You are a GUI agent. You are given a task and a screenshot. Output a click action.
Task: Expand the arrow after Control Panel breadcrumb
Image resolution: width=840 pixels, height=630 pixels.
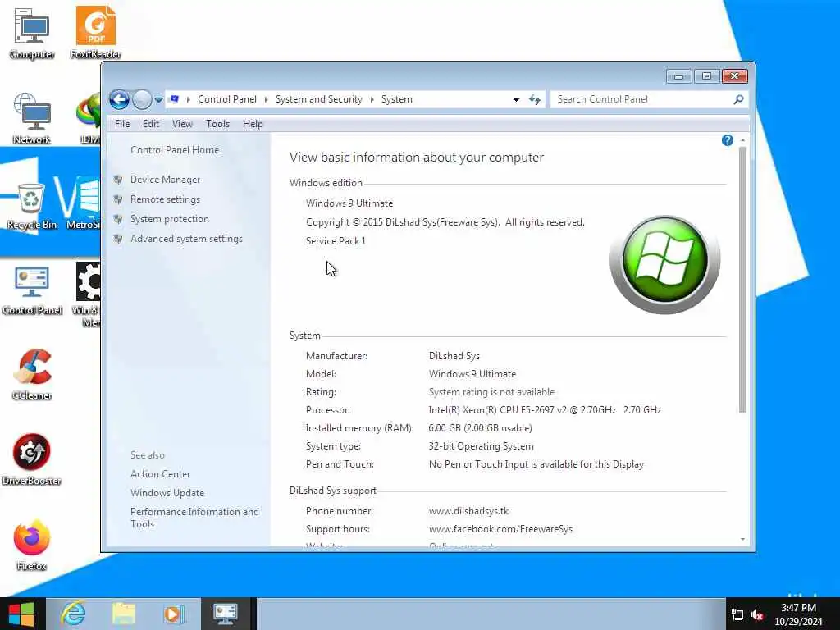click(267, 99)
